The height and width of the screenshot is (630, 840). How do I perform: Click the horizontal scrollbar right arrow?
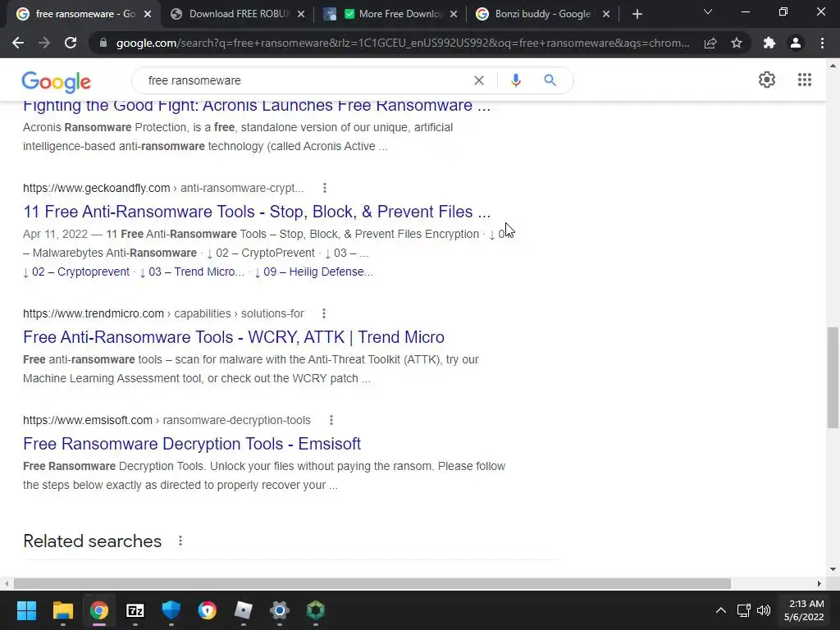tap(819, 583)
